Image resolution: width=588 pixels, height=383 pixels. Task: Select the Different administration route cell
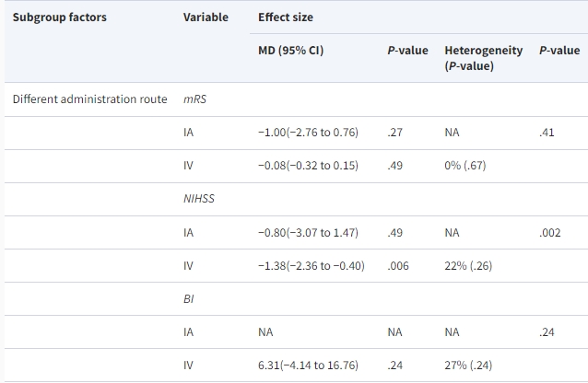[x=89, y=99]
